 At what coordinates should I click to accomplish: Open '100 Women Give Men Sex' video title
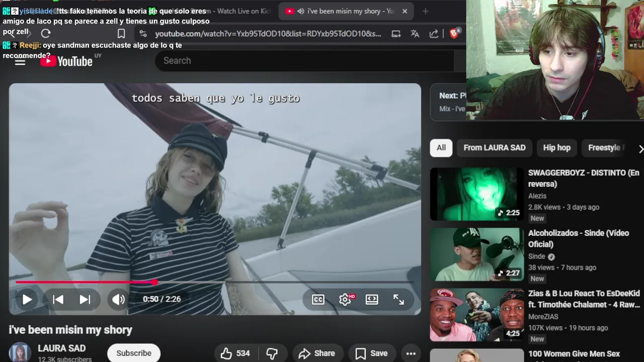[x=574, y=354]
